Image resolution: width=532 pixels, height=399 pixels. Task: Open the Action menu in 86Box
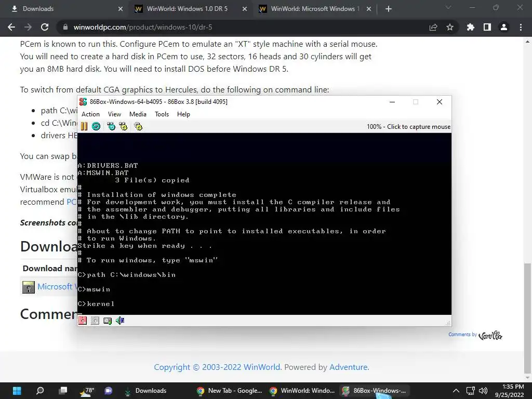(x=90, y=114)
